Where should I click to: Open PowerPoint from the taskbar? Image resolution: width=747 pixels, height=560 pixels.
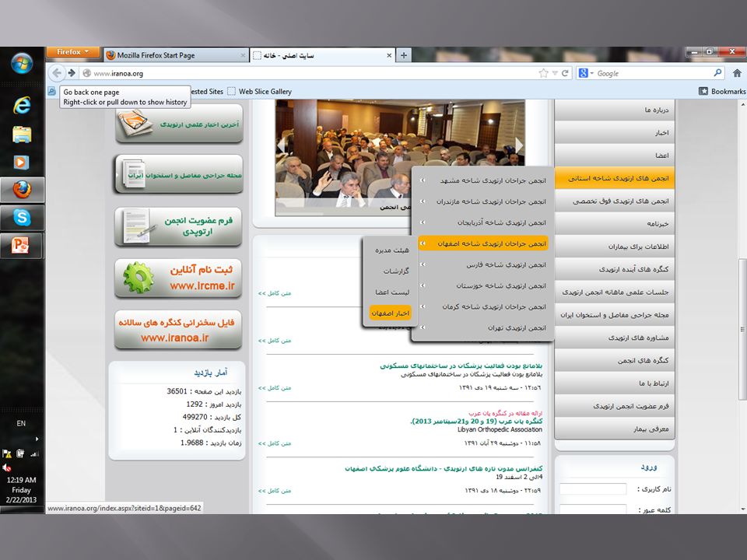pos(21,246)
